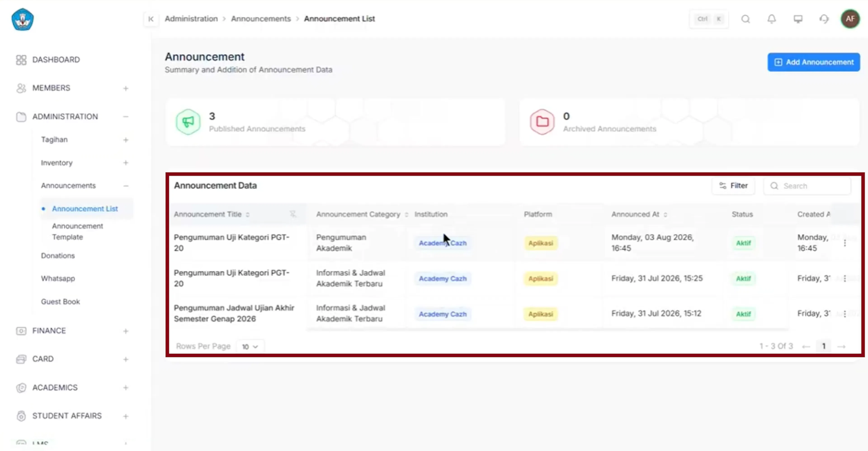Viewport: 868px width, 451px height.
Task: Click the Platform column header
Action: pyautogui.click(x=538, y=214)
